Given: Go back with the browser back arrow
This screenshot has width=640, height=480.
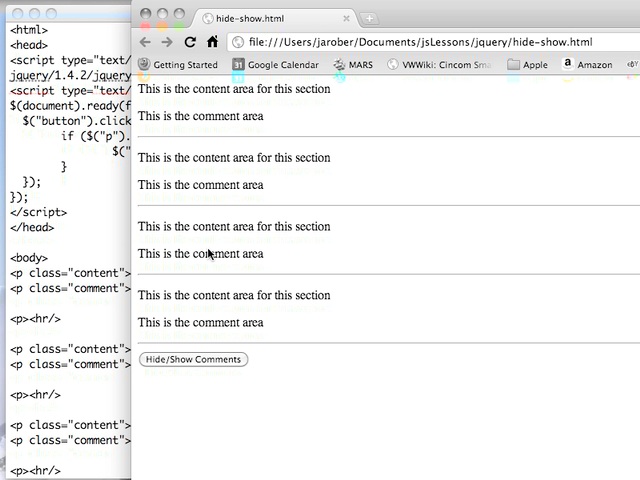Looking at the screenshot, I should click(145, 42).
